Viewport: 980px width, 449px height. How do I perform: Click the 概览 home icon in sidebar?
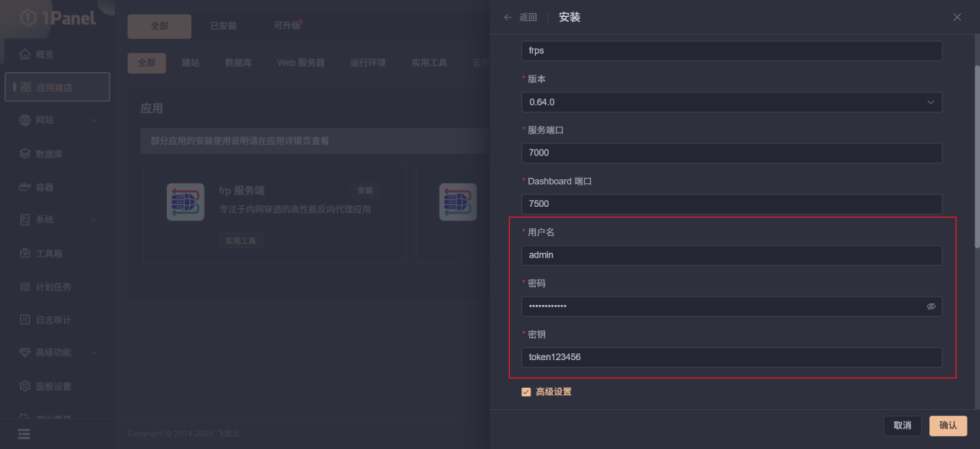25,54
